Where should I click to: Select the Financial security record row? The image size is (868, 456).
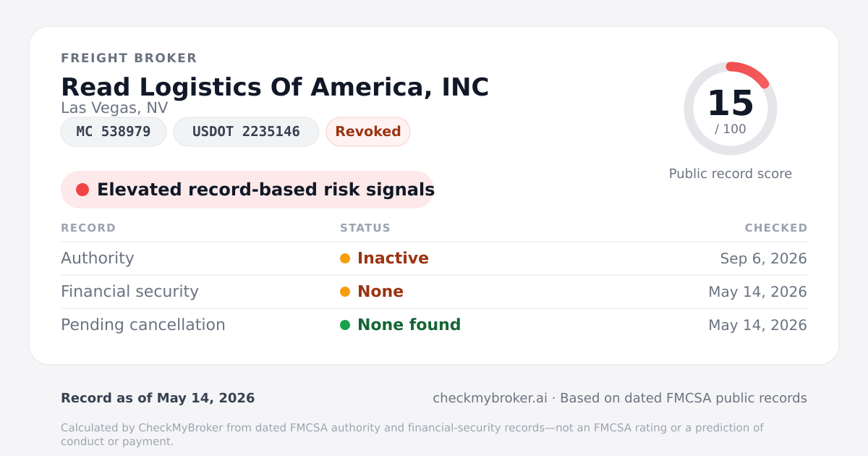434,292
